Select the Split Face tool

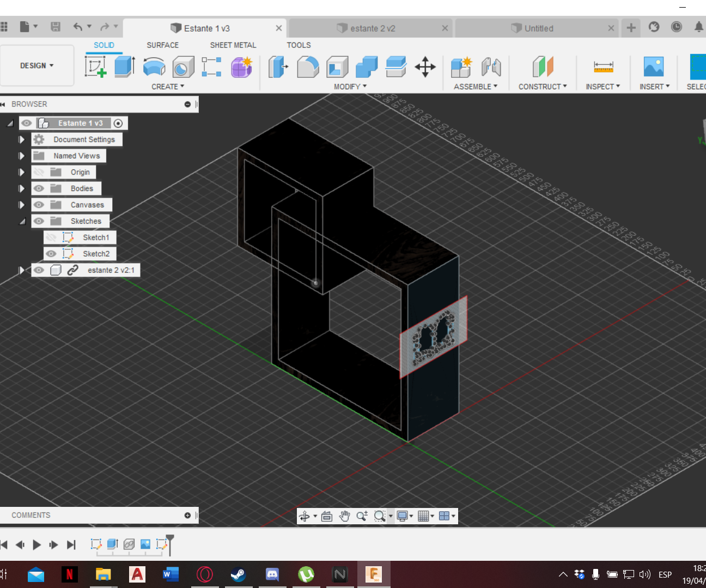point(396,67)
